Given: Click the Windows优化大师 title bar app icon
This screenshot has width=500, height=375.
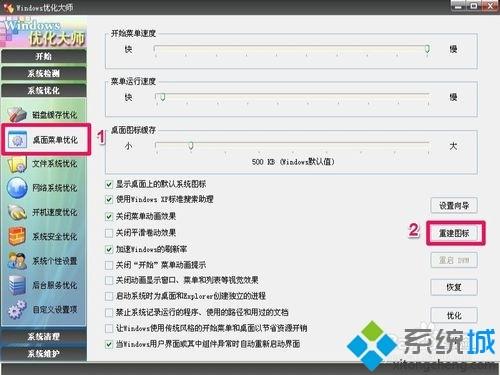Looking at the screenshot, I should pos(8,7).
